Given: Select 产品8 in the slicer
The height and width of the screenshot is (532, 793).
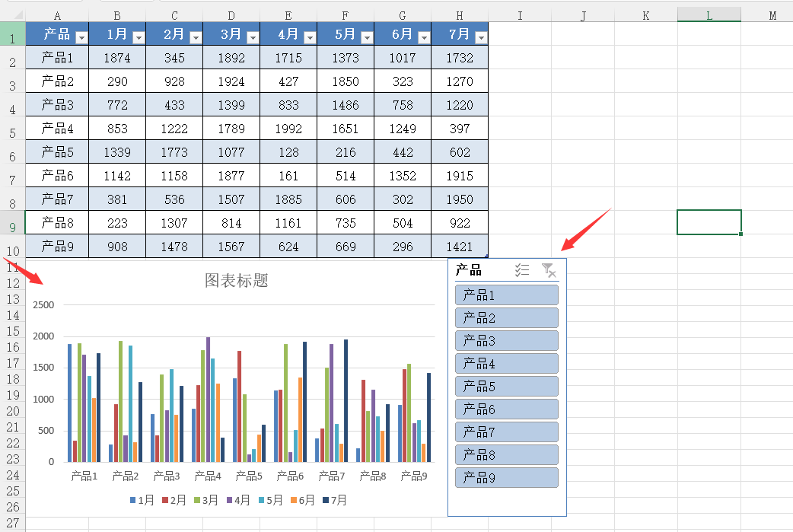Looking at the screenshot, I should (507, 454).
